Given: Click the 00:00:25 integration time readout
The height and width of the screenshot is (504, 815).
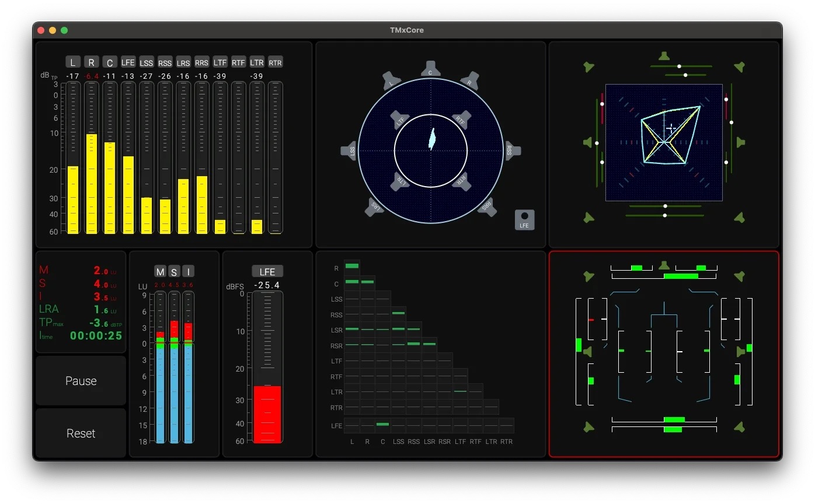Looking at the screenshot, I should tap(96, 335).
